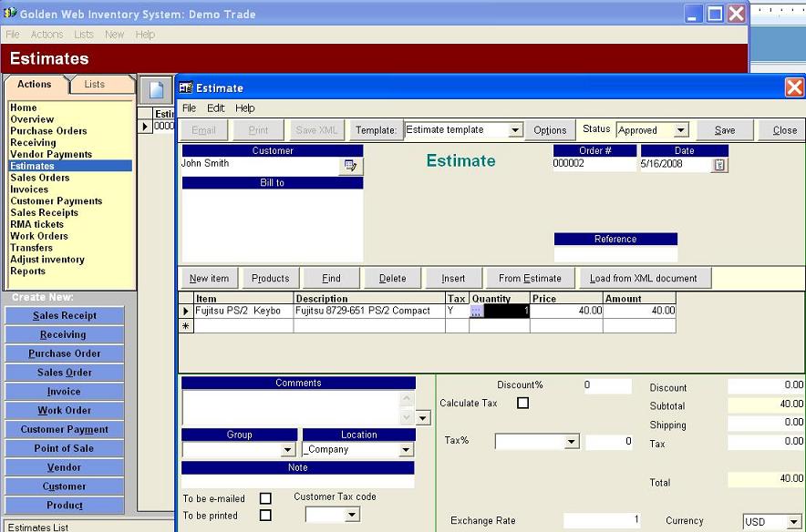Create new Work Order

[x=64, y=410]
